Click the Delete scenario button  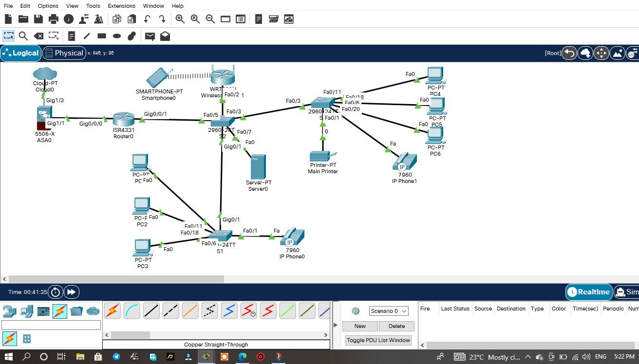tap(396, 326)
